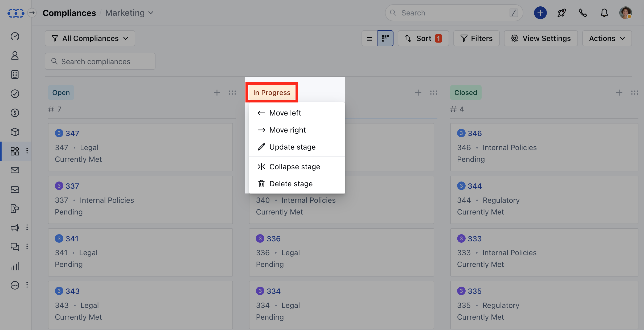Open the more options circle sidebar icon
The width and height of the screenshot is (644, 330).
coord(15,285)
